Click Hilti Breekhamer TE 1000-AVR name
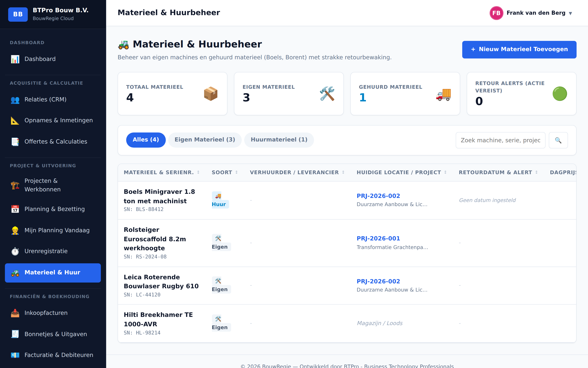The image size is (588, 368). tap(158, 320)
